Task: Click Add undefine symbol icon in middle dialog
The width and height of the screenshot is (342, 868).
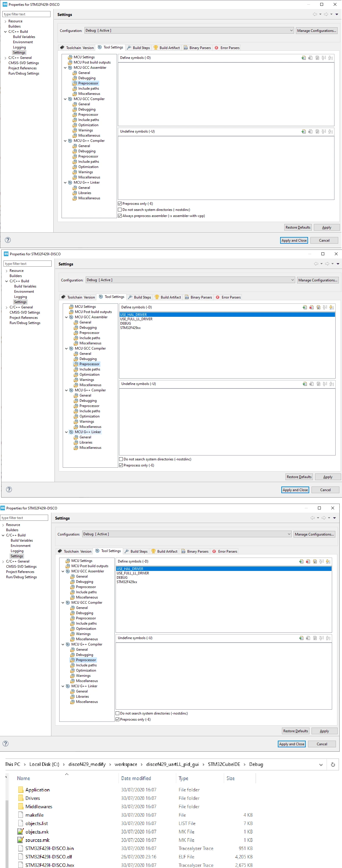Action: (305, 384)
